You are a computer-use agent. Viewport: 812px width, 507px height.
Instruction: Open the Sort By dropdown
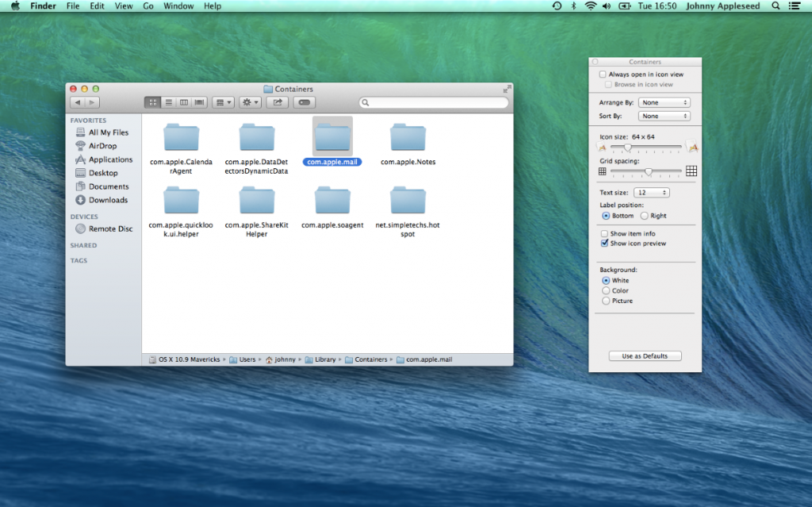click(665, 116)
